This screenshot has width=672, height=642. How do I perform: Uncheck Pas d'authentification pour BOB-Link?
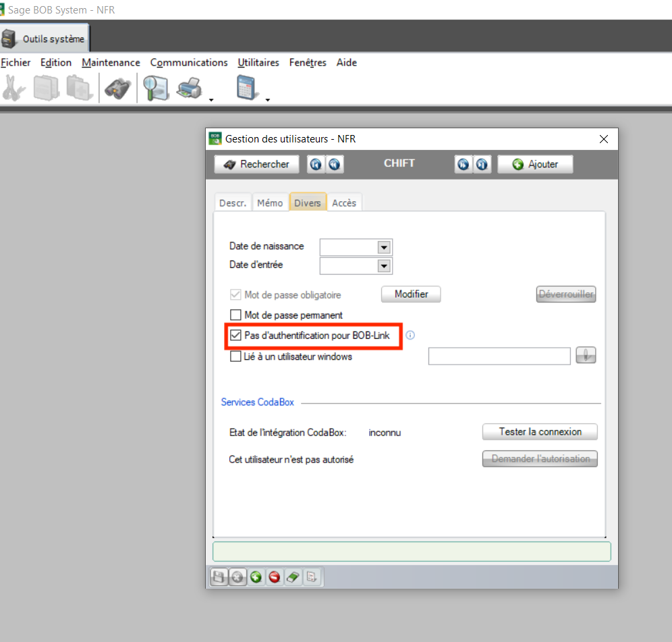point(235,335)
